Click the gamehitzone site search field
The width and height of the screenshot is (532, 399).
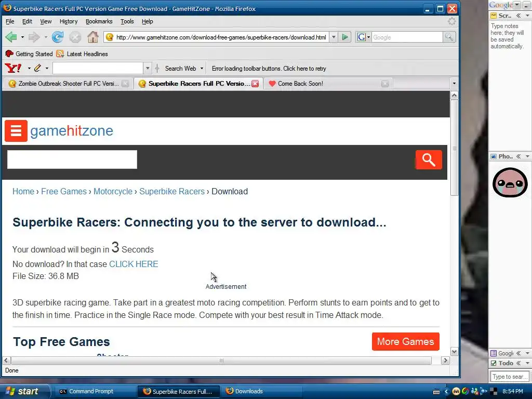[x=72, y=159]
